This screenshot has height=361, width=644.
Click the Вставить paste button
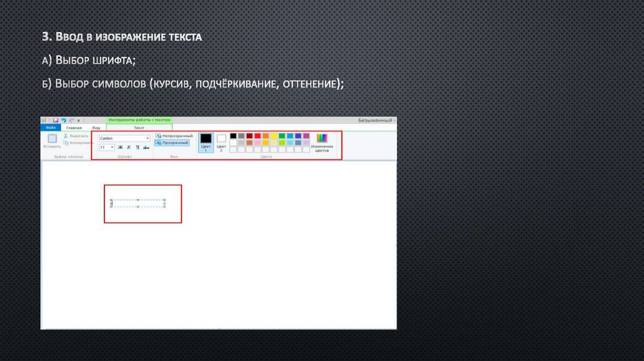point(52,140)
